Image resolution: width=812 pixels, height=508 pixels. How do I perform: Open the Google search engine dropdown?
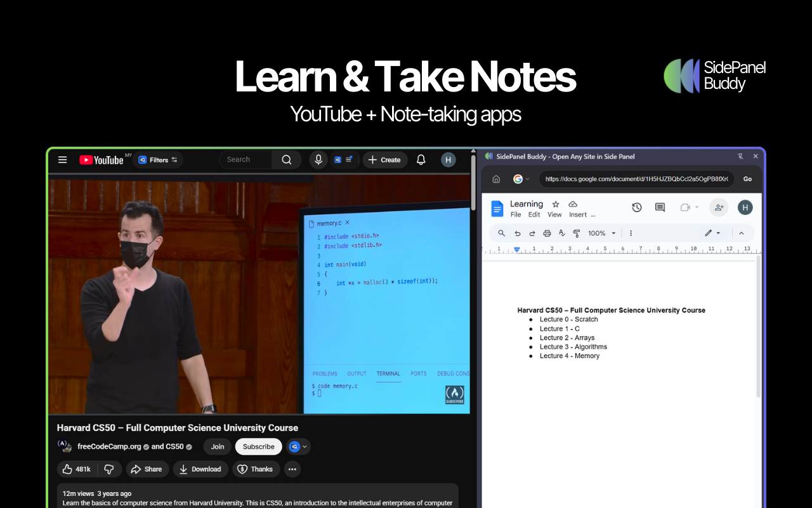click(x=521, y=179)
